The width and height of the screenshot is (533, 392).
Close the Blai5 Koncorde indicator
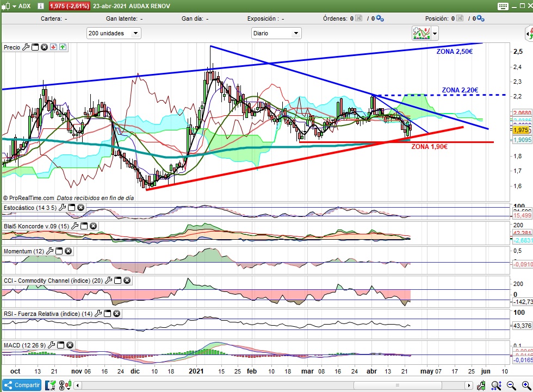93,226
